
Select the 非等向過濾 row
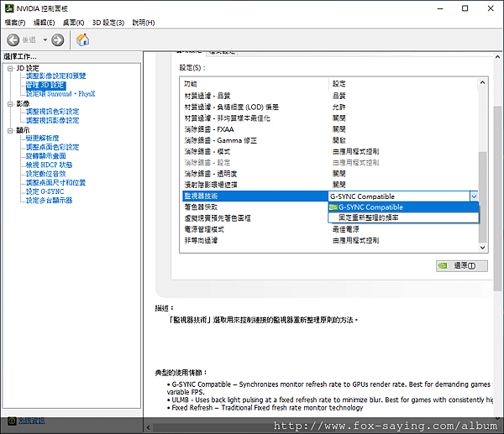point(330,240)
